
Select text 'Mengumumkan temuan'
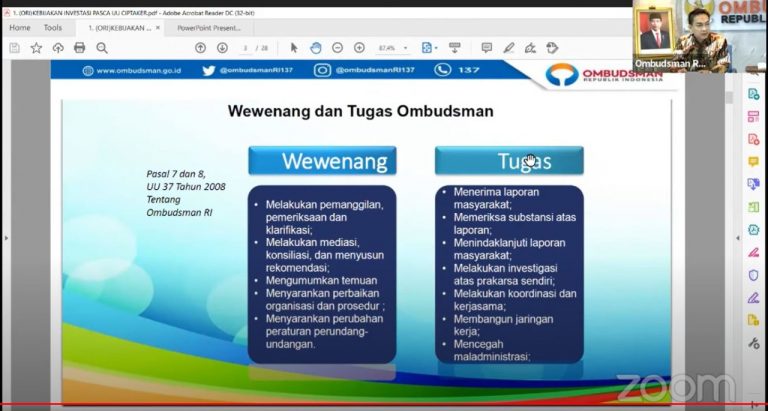pyautogui.click(x=321, y=281)
